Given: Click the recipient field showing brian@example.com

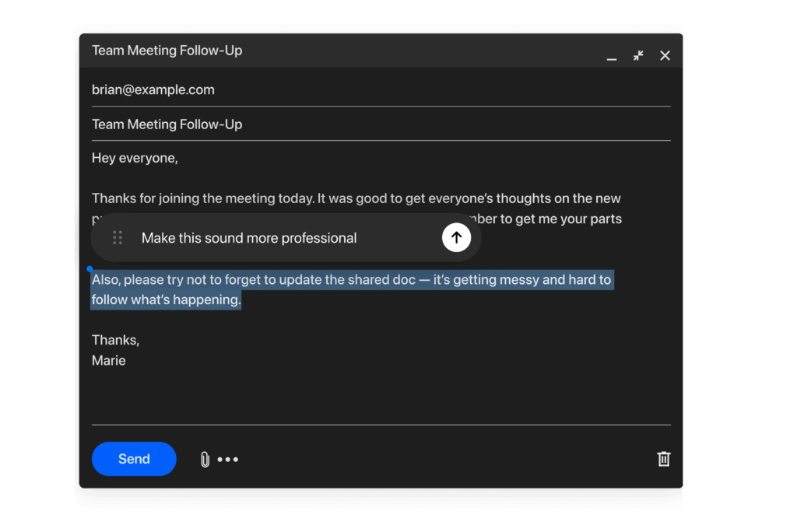Looking at the screenshot, I should click(153, 89).
